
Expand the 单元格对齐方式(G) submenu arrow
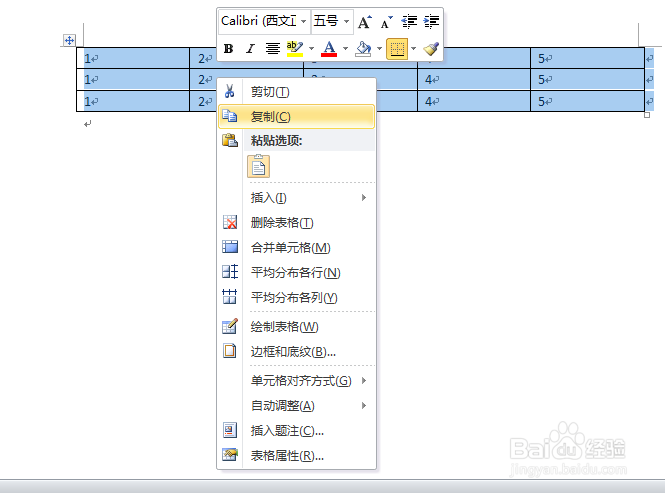(364, 381)
